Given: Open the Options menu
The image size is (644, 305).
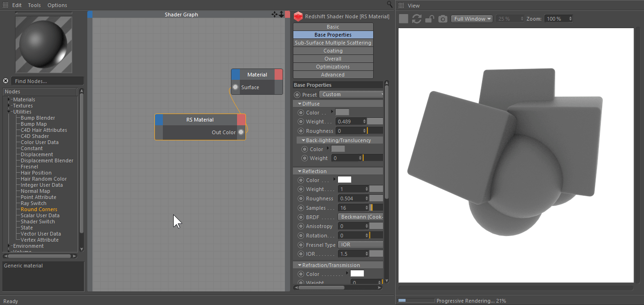Looking at the screenshot, I should (57, 5).
